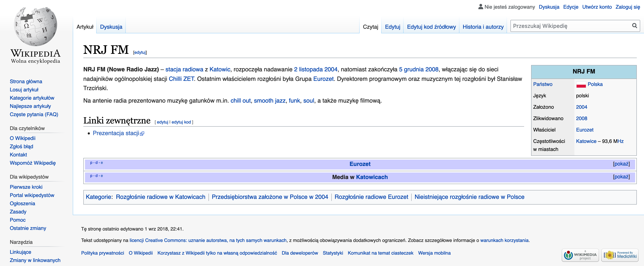Image resolution: width=644 pixels, height=266 pixels.
Task: Click the chill out genre link
Action: 240,100
